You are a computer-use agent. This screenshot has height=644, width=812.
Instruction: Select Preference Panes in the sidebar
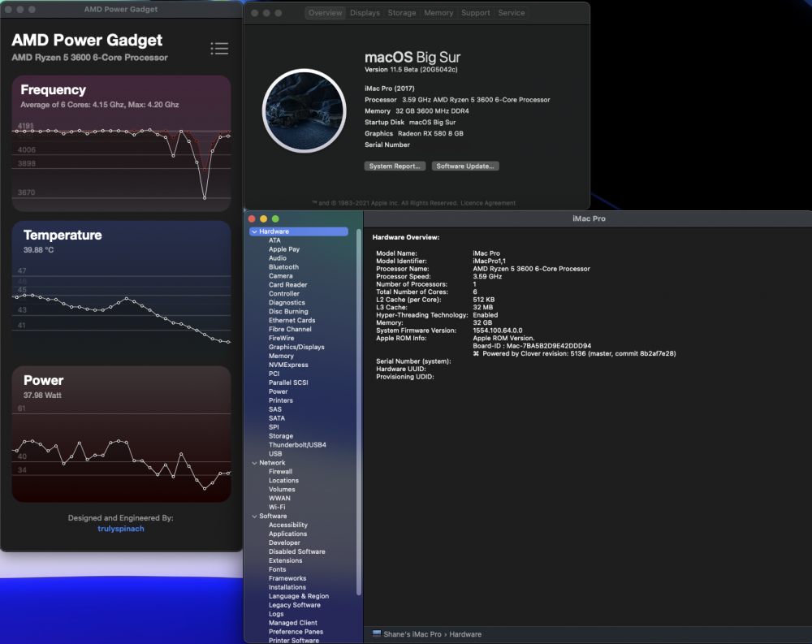click(296, 632)
